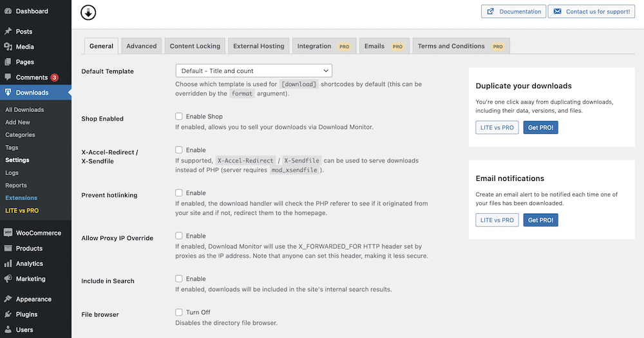Click LITE vs PRO under Email notifications
This screenshot has height=338, width=644.
pos(497,220)
